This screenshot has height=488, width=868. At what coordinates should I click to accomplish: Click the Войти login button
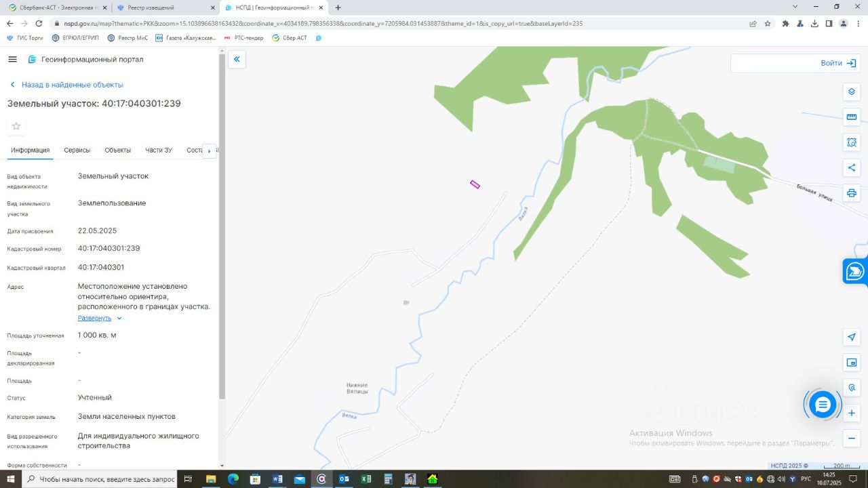(838, 63)
